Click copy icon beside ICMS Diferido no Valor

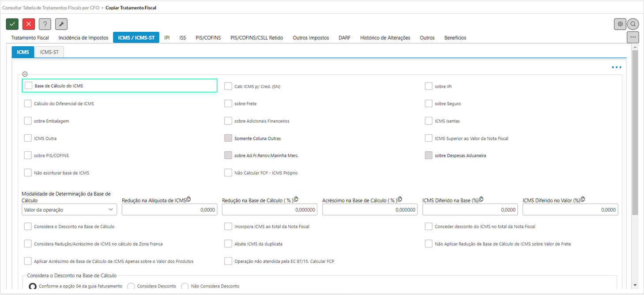click(583, 199)
